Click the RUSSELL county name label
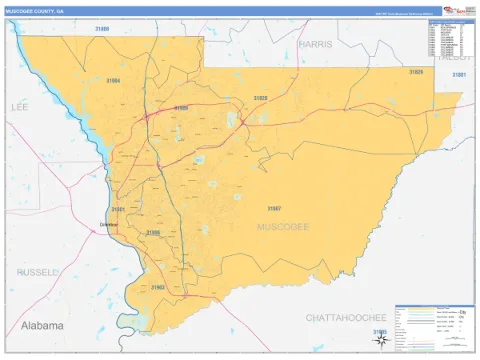480x360 pixels. [x=37, y=272]
